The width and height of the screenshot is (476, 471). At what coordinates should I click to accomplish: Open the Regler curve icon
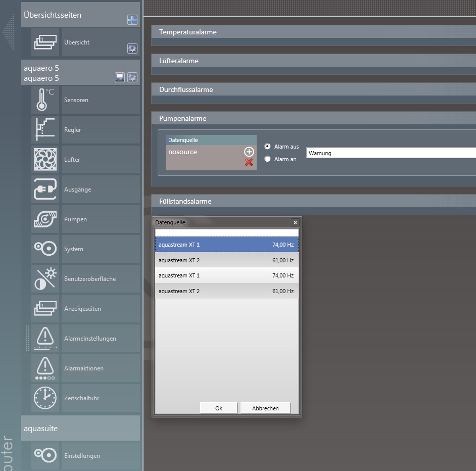pos(45,130)
